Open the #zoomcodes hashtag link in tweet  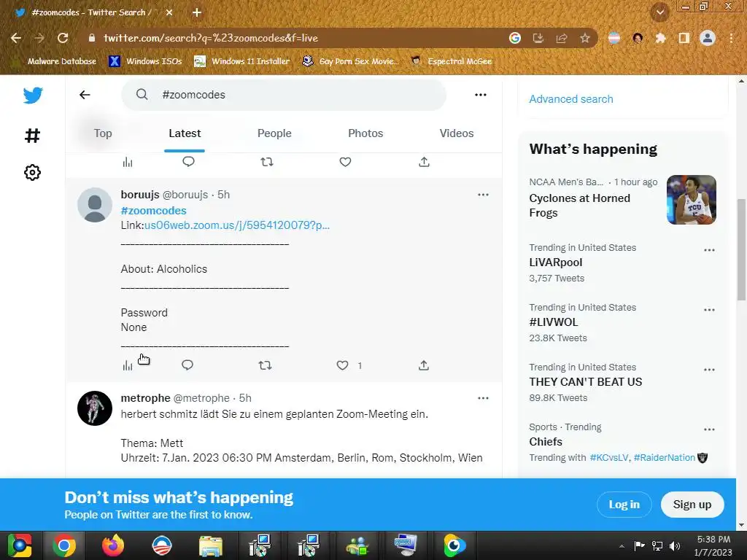(x=153, y=211)
